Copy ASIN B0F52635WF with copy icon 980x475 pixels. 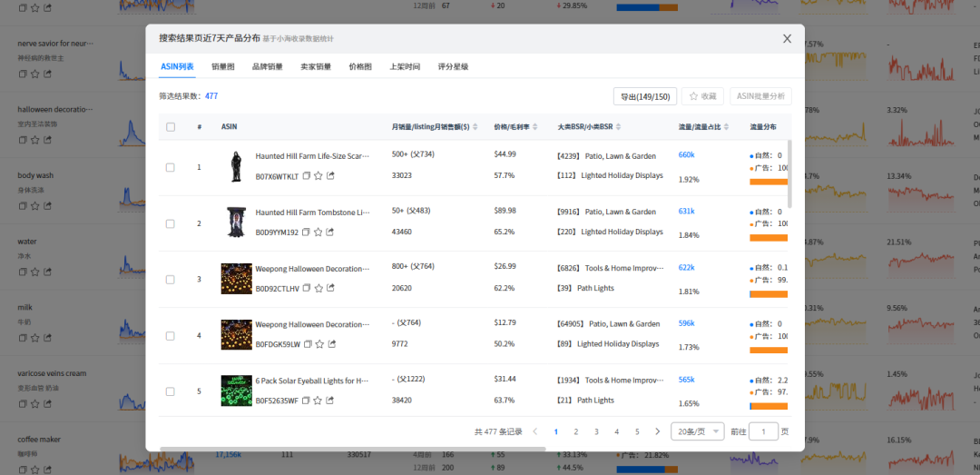click(x=307, y=401)
